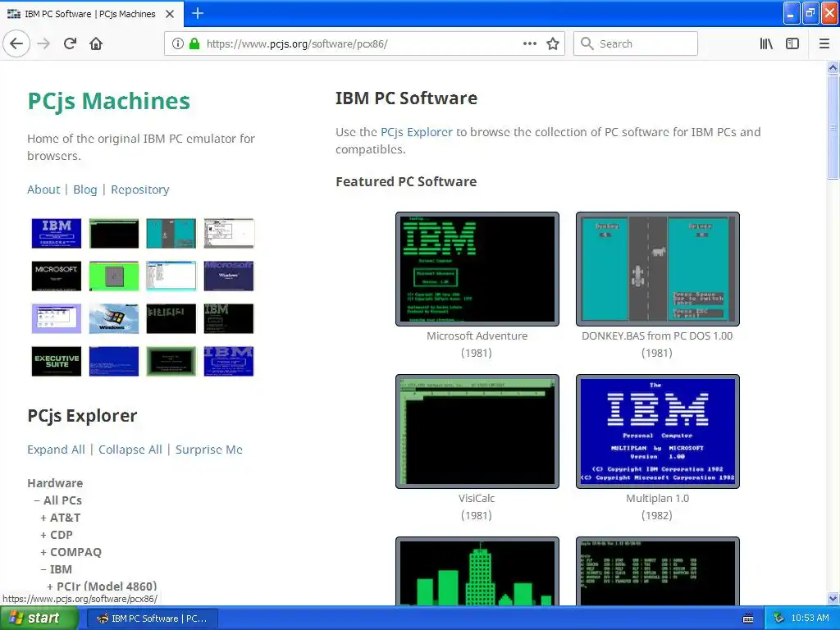
Task: Open the Microsoft Windows dark blue sidebar thumbnail
Action: point(229,276)
